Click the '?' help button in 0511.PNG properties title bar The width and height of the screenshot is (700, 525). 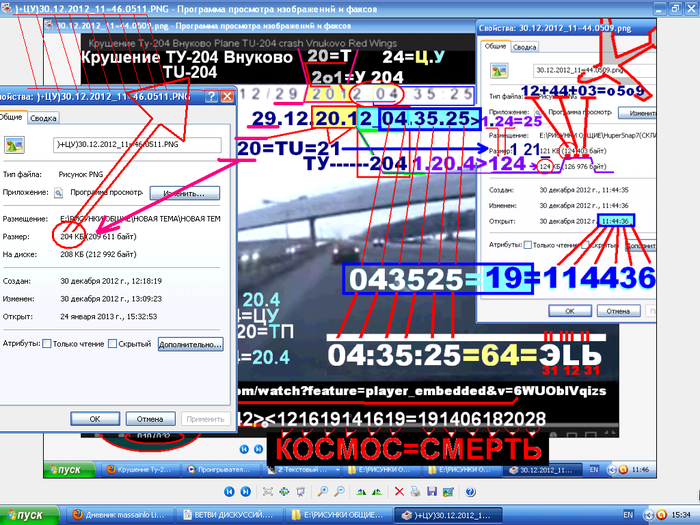211,96
